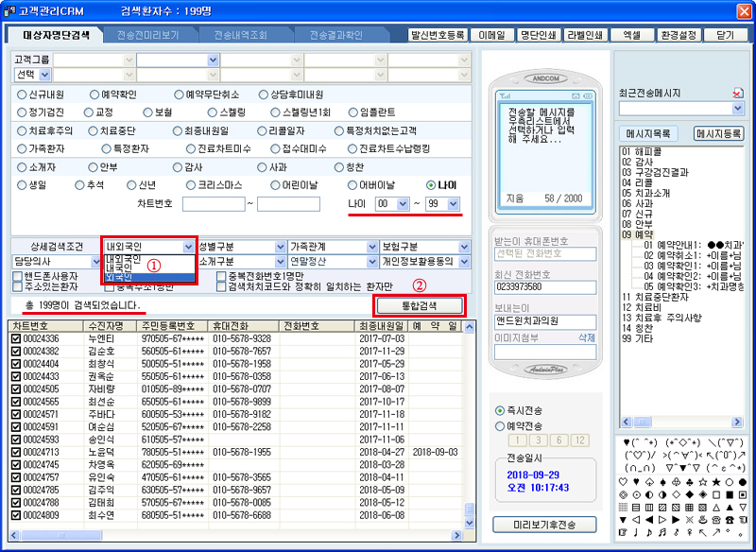The height and width of the screenshot is (552, 756).
Task: Click the delete icon beside 최근전송메시지
Action: click(737, 93)
